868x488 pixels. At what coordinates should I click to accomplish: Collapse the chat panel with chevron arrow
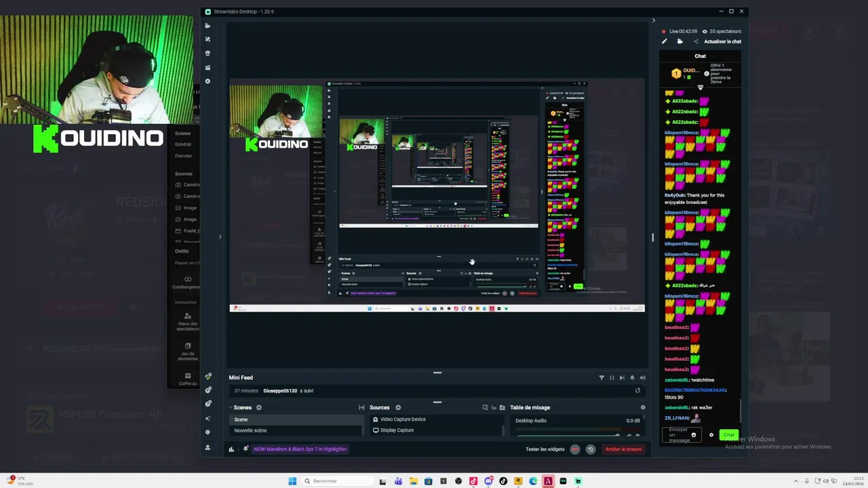654,20
